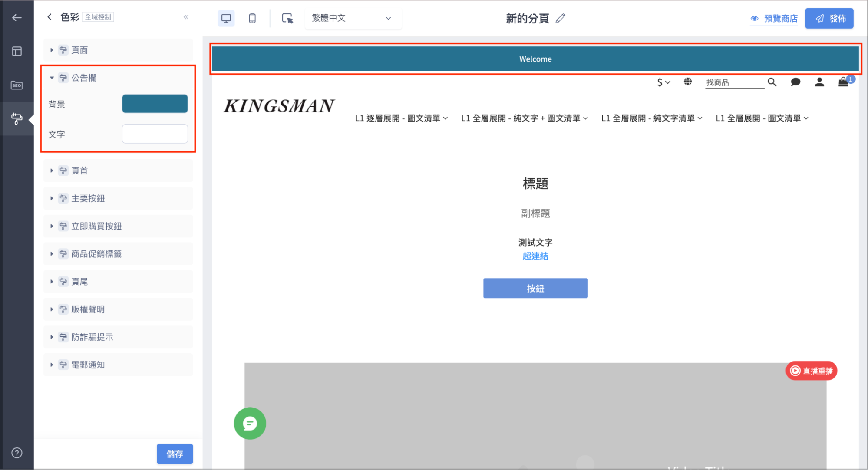The image size is (868, 470).
Task: Click the 副標題 subtitle text in preview
Action: 535,214
